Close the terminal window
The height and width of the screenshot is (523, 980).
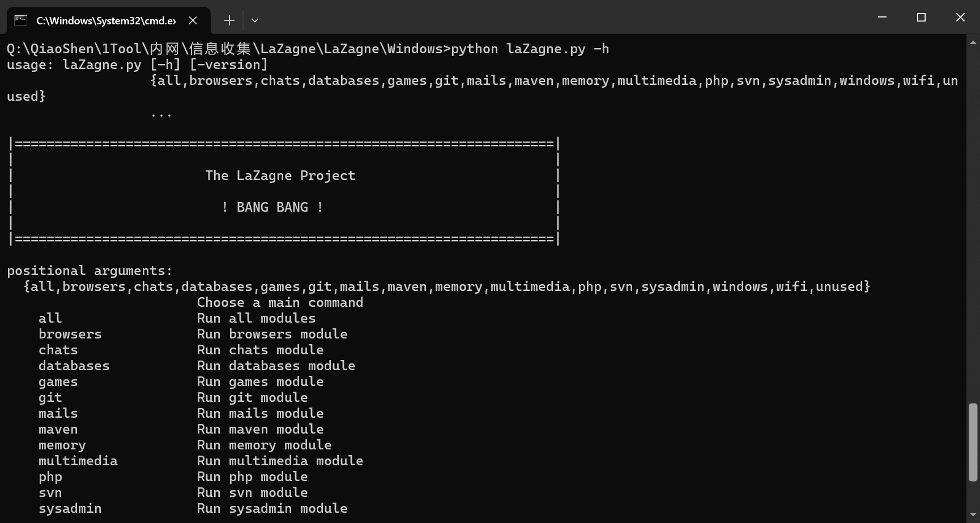pos(960,18)
